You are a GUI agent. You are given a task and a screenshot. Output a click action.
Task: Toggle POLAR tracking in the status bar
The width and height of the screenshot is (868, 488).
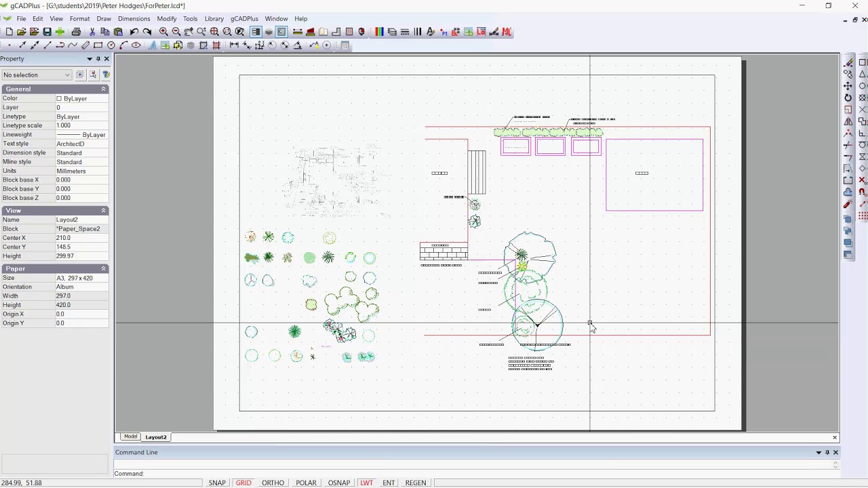306,483
